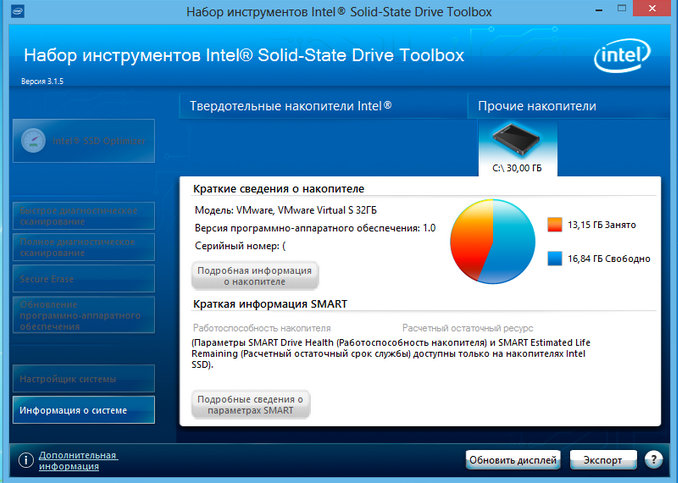Click Краткая информация SMART heading

pos(270,304)
